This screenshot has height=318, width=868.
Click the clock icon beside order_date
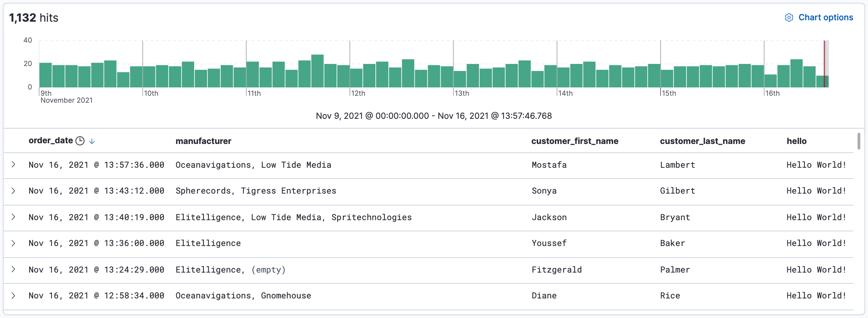(x=80, y=140)
